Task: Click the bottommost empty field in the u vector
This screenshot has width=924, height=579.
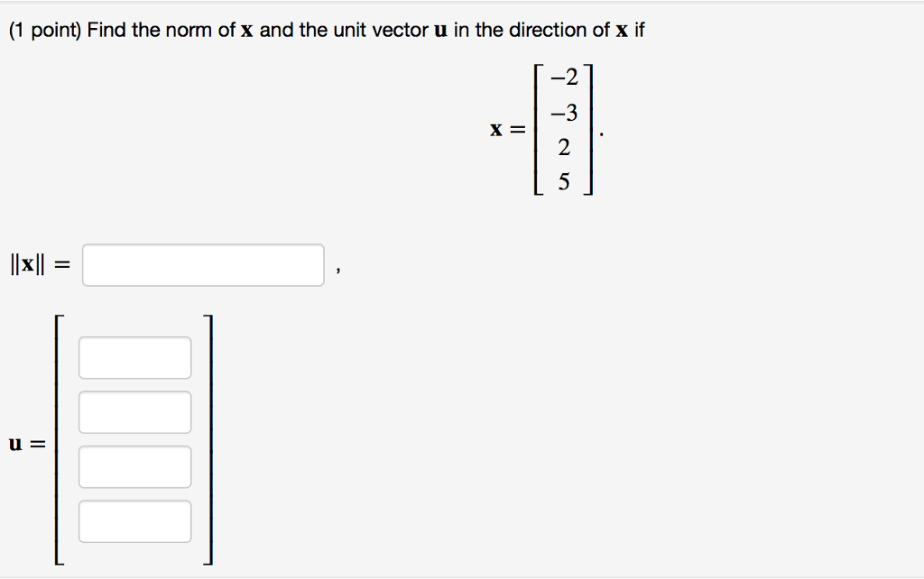Action: (134, 520)
